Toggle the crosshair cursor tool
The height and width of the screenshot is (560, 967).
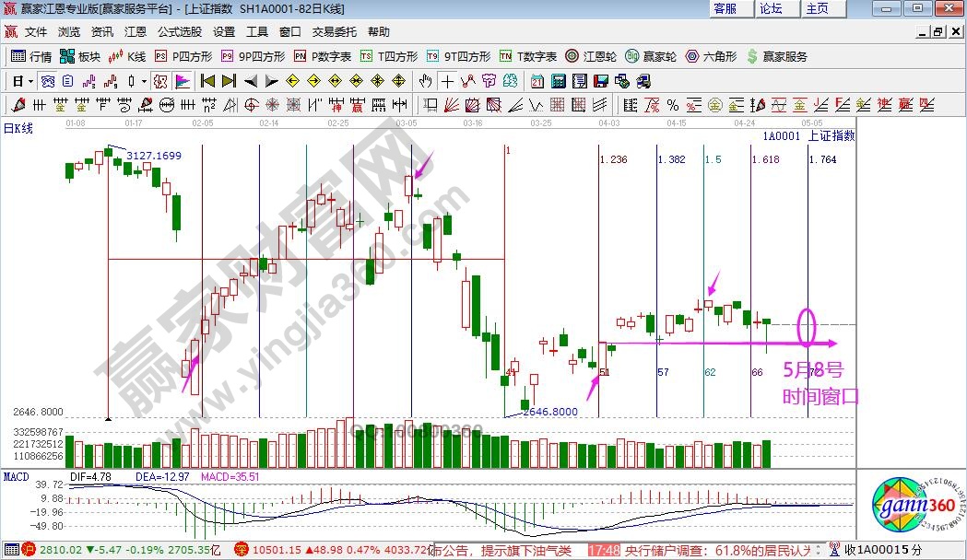pos(448,80)
